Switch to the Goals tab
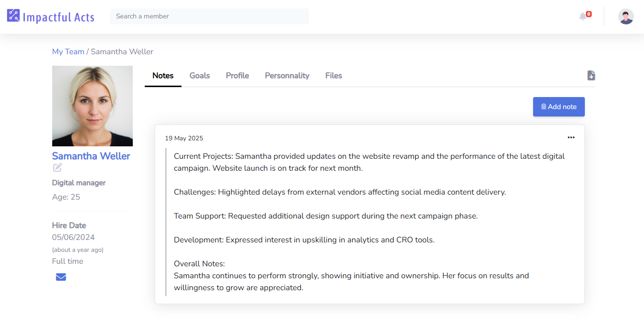Screen dimensions: 644x335 click(199, 76)
